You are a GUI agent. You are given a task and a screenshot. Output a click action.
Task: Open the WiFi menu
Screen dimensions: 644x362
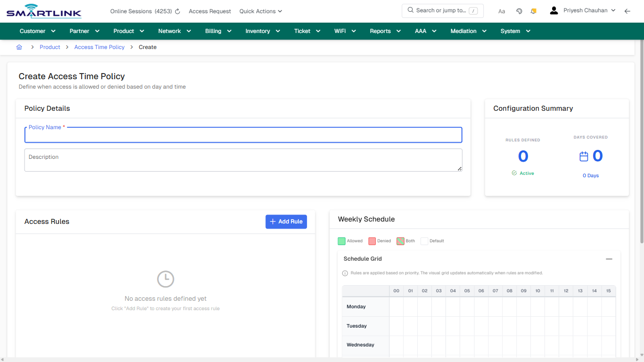345,31
